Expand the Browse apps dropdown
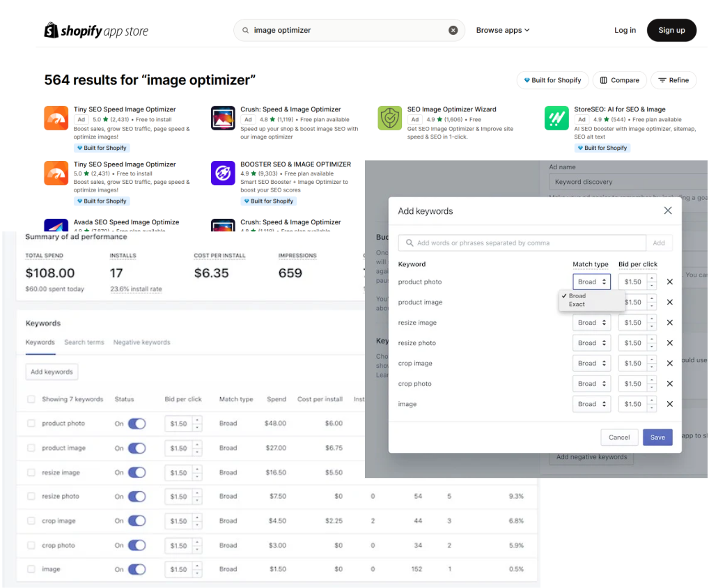Screen dimensions: 709x588 pos(503,31)
